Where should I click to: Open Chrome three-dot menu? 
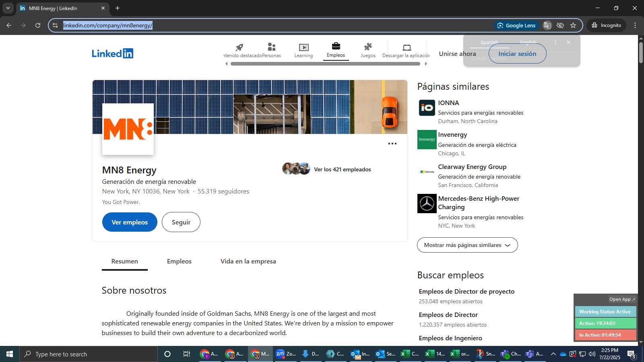click(635, 25)
